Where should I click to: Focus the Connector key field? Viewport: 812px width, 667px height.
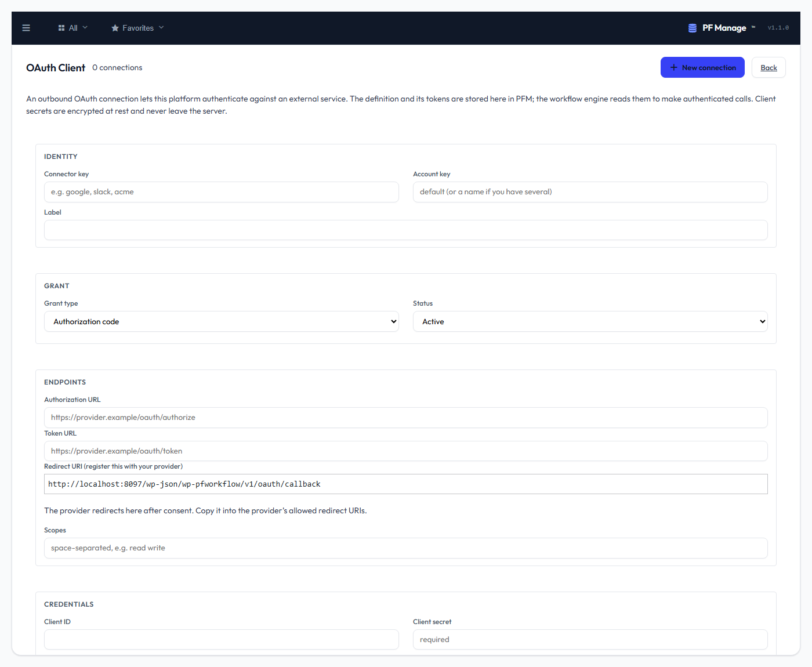pyautogui.click(x=222, y=192)
